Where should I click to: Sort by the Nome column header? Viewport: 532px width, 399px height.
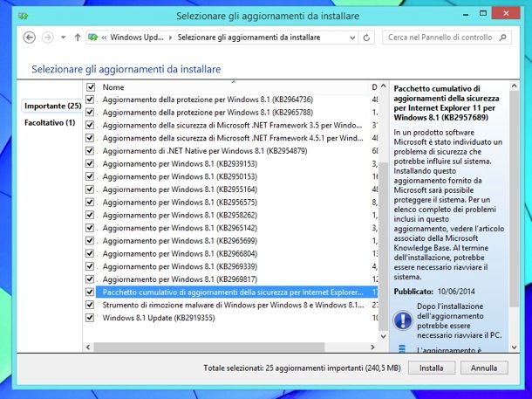[113, 87]
